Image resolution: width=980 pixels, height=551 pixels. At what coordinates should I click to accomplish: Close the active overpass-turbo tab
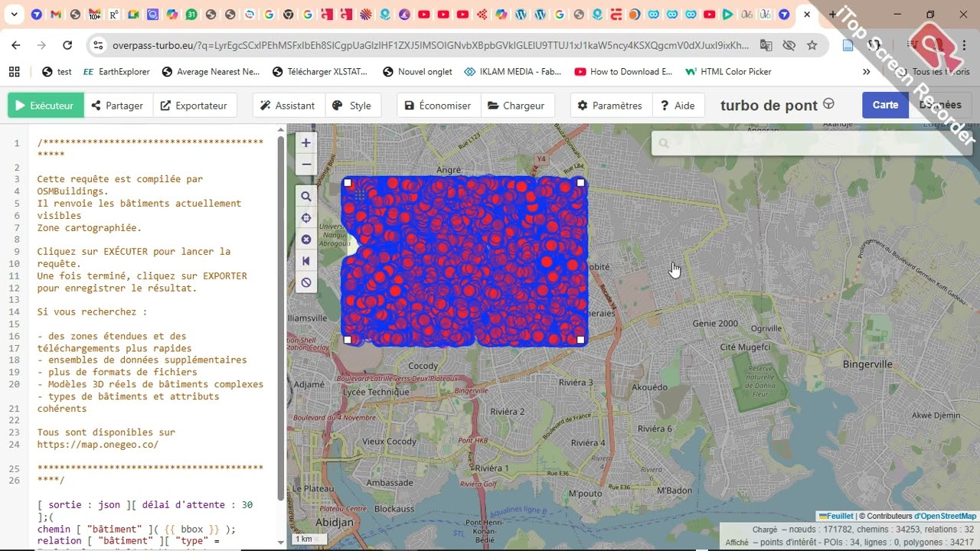coord(806,15)
